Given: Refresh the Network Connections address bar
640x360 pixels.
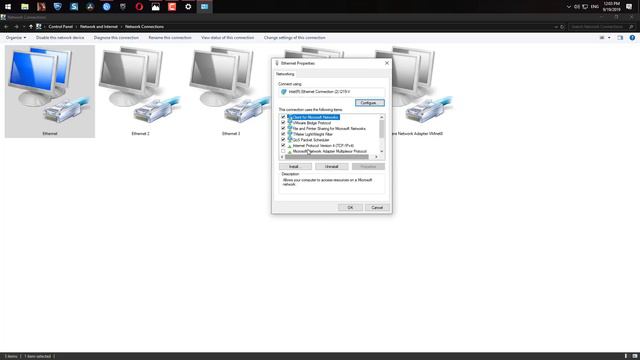Looking at the screenshot, I should [x=562, y=27].
